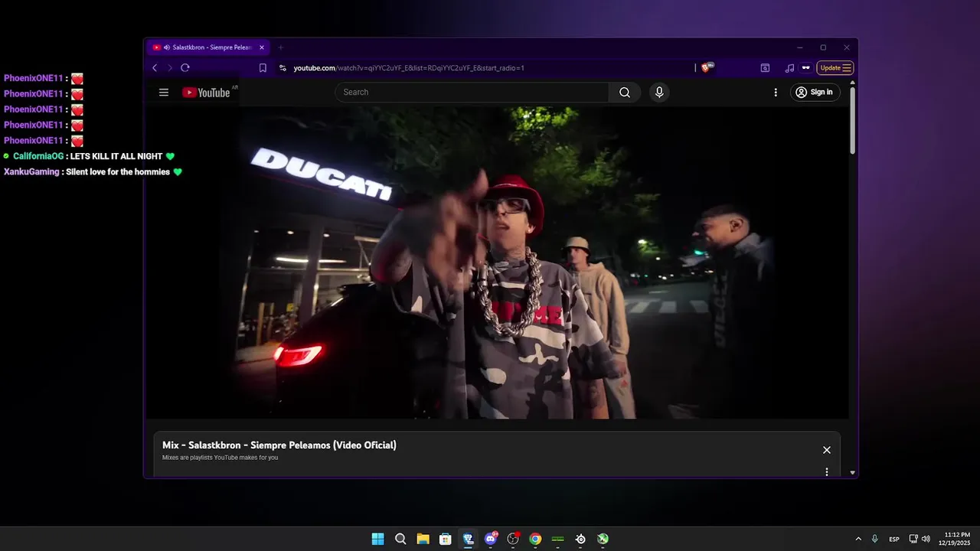Open Discord from the taskbar
This screenshot has height=551, width=980.
pos(491,539)
